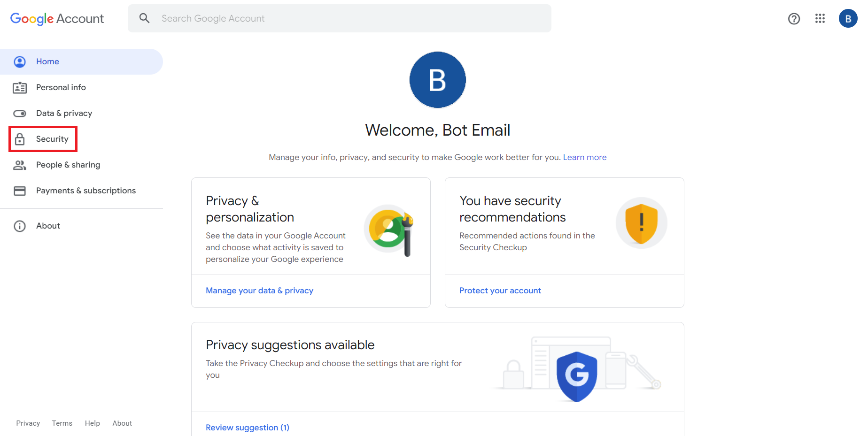The width and height of the screenshot is (868, 436).
Task: Click the Help question mark icon
Action: click(x=794, y=18)
